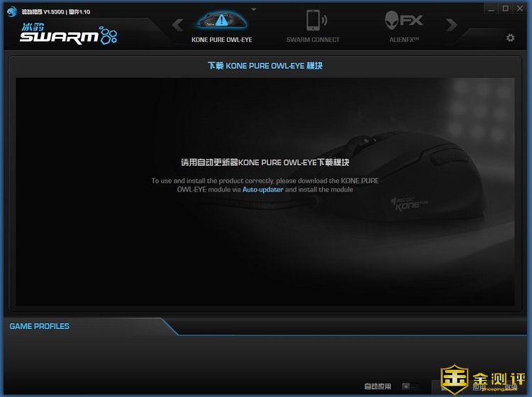Close the Swarm window
This screenshot has height=397, width=532.
(521, 9)
